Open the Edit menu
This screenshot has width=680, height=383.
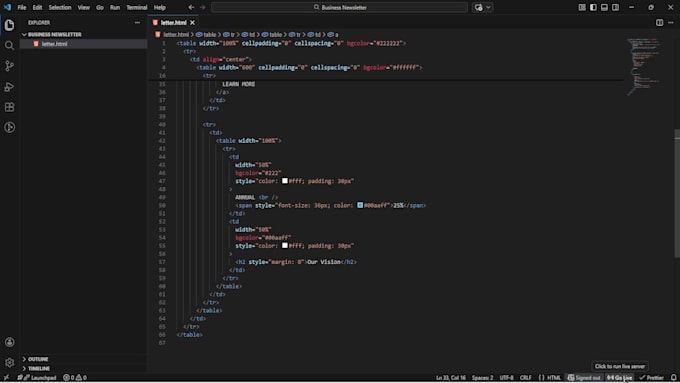(37, 7)
